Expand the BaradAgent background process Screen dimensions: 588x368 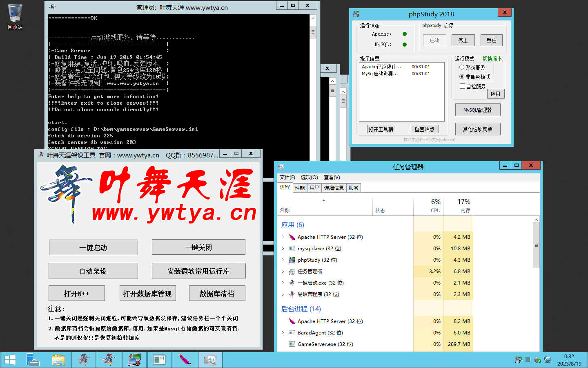coord(283,332)
